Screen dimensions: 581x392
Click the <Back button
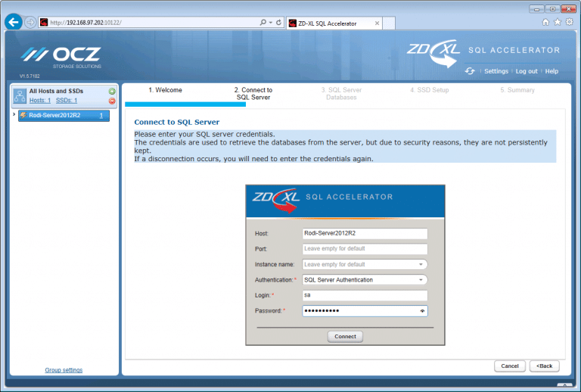545,366
